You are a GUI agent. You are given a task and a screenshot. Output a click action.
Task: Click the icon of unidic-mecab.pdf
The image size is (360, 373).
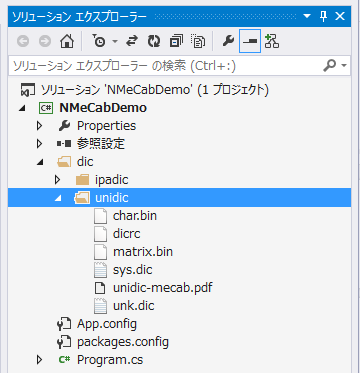coord(100,288)
